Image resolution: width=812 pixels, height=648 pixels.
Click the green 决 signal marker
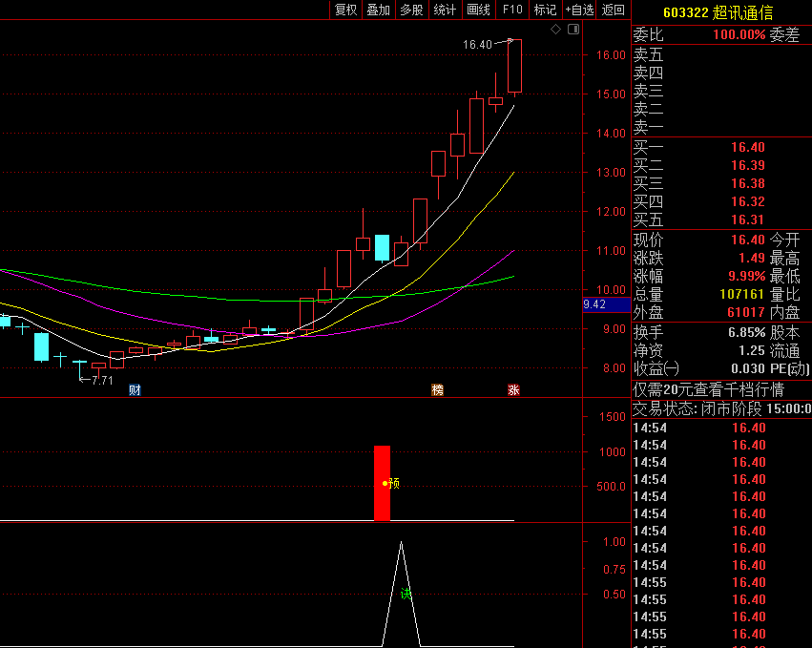tap(406, 594)
